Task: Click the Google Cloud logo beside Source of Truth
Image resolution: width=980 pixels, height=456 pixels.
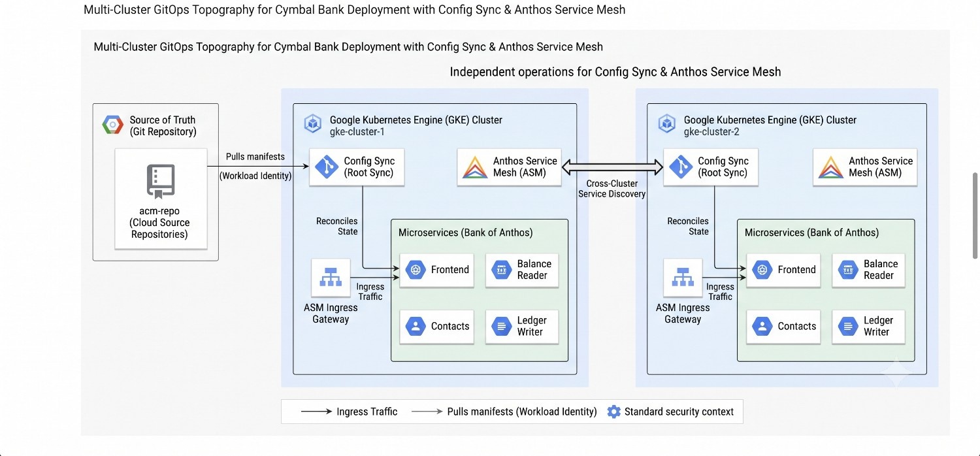Action: coord(113,125)
